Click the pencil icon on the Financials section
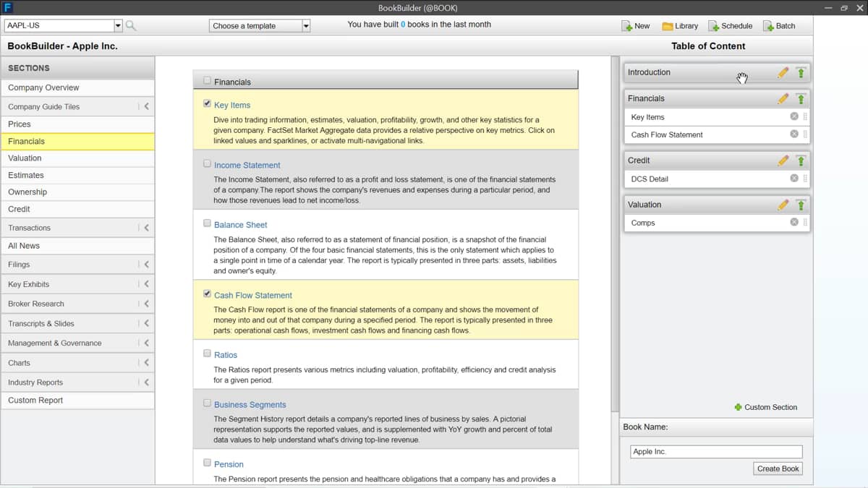Screen dimensions: 868x488 (x=783, y=98)
